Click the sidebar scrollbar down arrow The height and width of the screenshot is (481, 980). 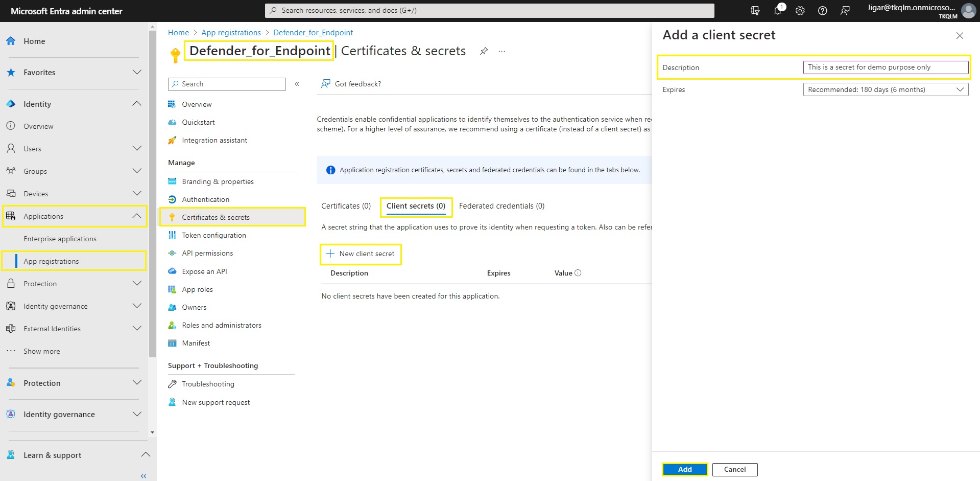tap(152, 432)
